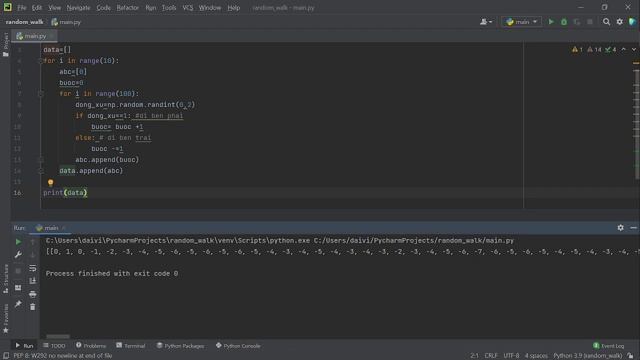The height and width of the screenshot is (360, 640).
Task: Click UTF-8 encoding in status bar
Action: [511, 356]
